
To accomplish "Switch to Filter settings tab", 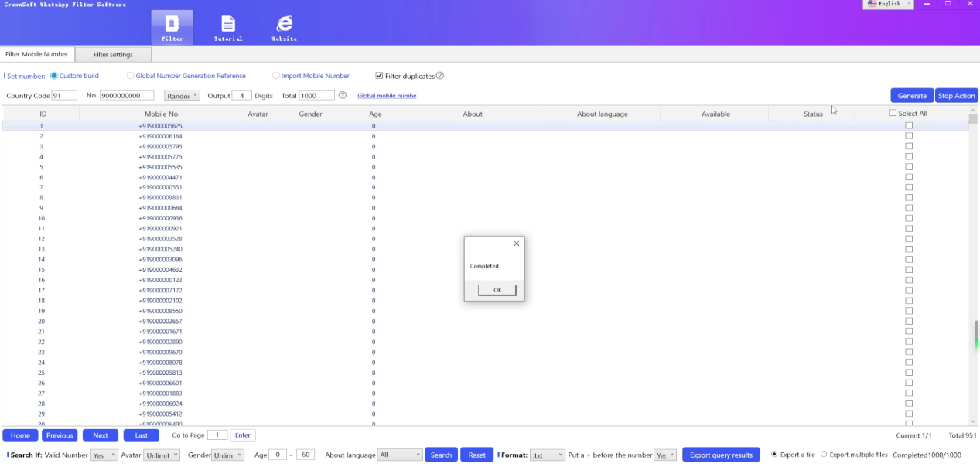I will pos(113,54).
